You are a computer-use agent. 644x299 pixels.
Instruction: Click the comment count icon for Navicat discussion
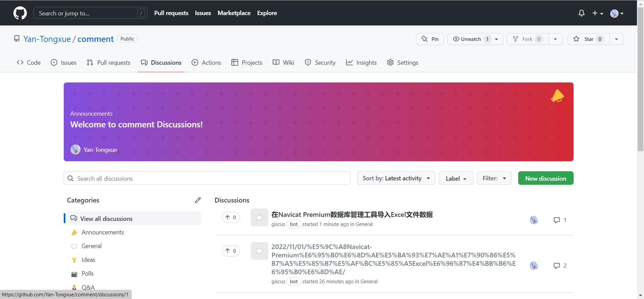pyautogui.click(x=557, y=220)
